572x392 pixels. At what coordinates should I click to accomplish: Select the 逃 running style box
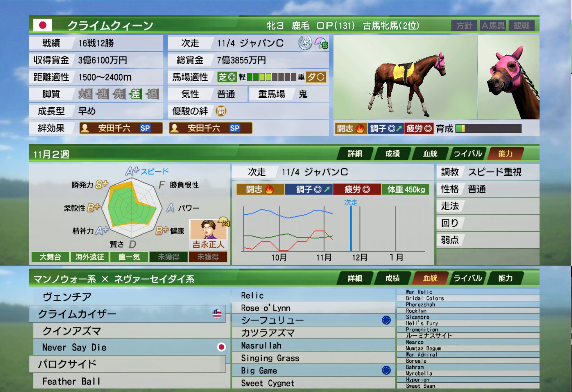pos(103,94)
